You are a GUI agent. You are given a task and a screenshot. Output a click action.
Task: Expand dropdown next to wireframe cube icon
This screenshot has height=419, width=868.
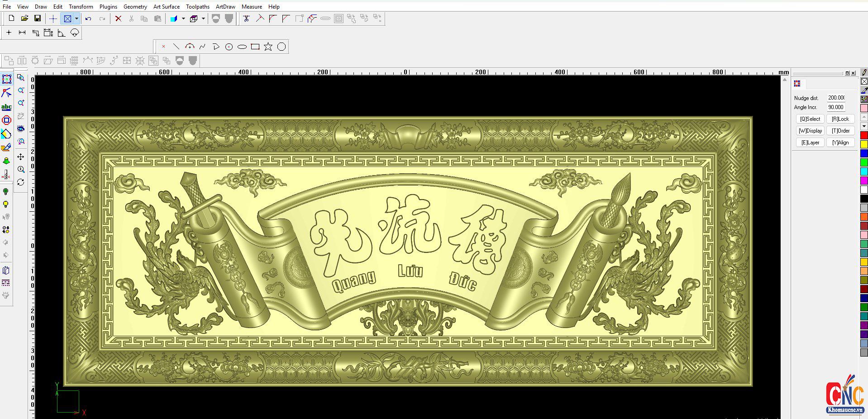203,19
